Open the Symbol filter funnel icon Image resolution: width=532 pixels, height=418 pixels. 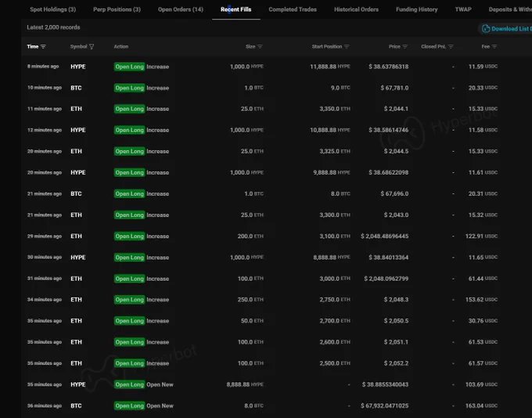pyautogui.click(x=92, y=46)
